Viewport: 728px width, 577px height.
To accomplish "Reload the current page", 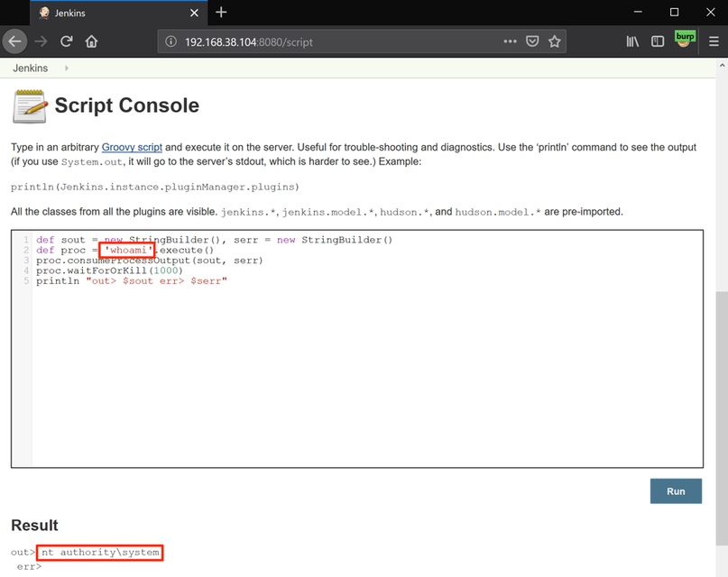I will 66,41.
